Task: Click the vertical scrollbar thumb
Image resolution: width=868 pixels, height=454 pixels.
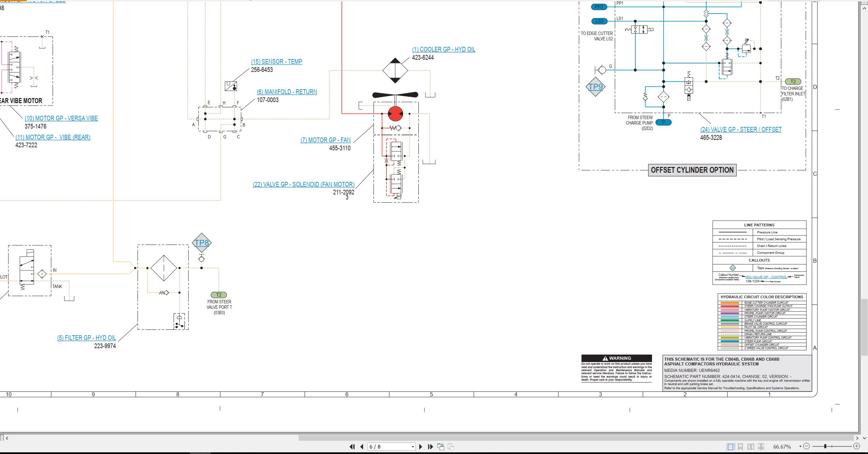Action: pos(865,327)
